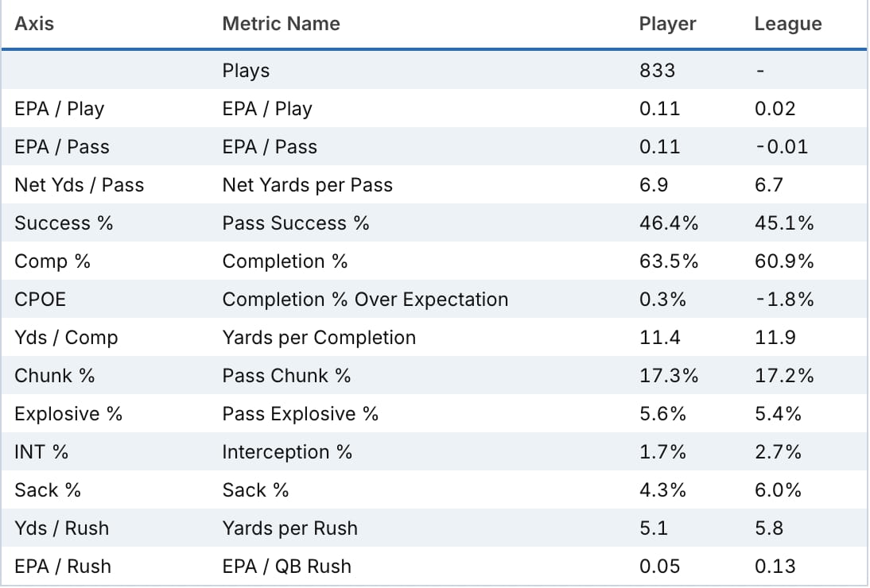Viewport: 870px width, 588px height.
Task: Click the Explosive % axis cell
Action: coord(68,414)
